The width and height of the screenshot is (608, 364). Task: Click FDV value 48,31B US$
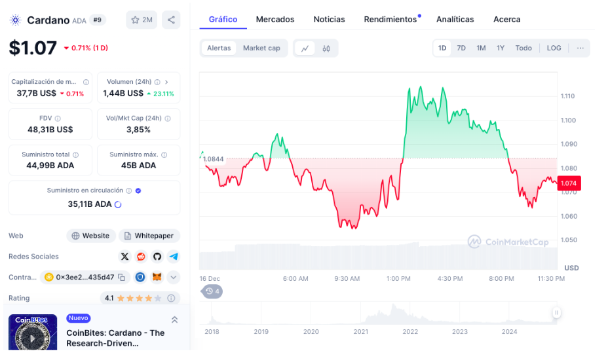click(x=50, y=130)
